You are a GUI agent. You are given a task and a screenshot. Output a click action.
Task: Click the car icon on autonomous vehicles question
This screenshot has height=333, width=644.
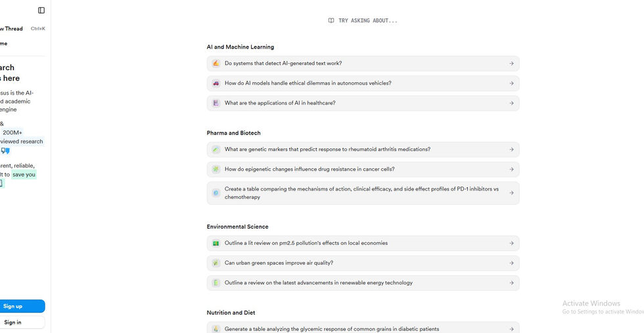click(x=216, y=83)
